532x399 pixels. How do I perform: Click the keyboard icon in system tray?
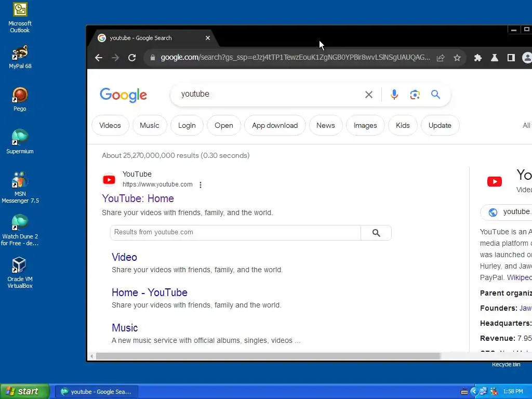pos(464,392)
